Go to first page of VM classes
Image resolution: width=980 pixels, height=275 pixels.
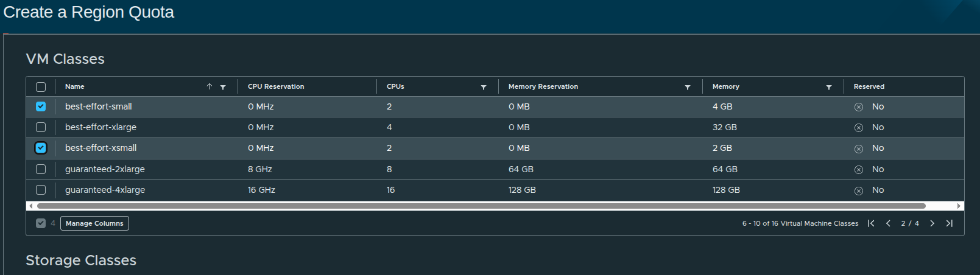872,223
